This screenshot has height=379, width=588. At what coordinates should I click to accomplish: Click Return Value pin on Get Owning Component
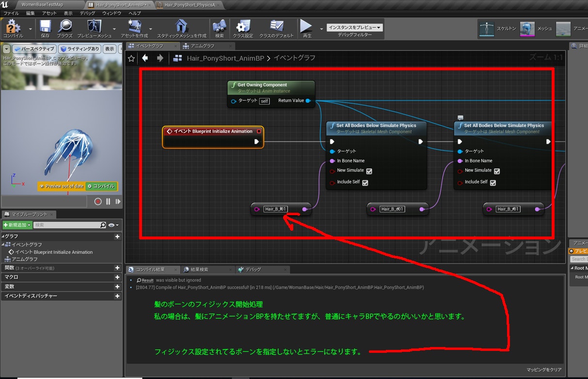coord(308,101)
